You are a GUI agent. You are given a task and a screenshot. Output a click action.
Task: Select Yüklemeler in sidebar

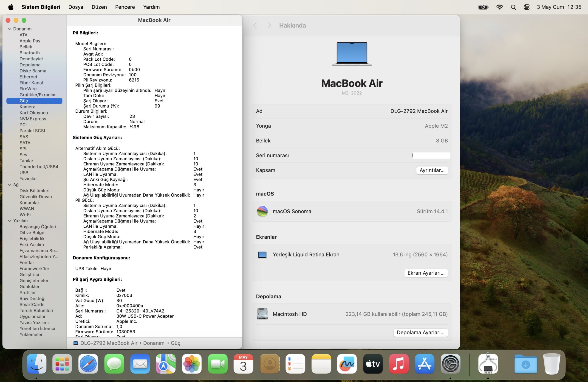pyautogui.click(x=34, y=334)
